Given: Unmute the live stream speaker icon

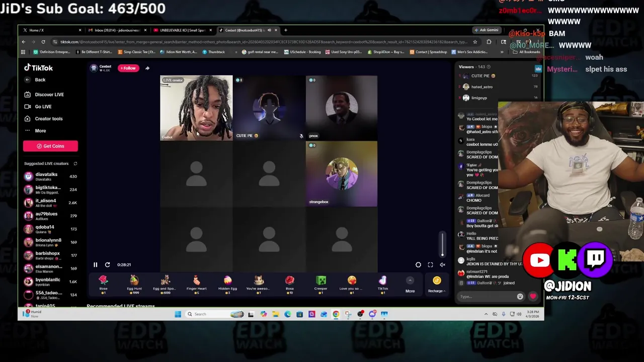Looking at the screenshot, I should (442, 264).
